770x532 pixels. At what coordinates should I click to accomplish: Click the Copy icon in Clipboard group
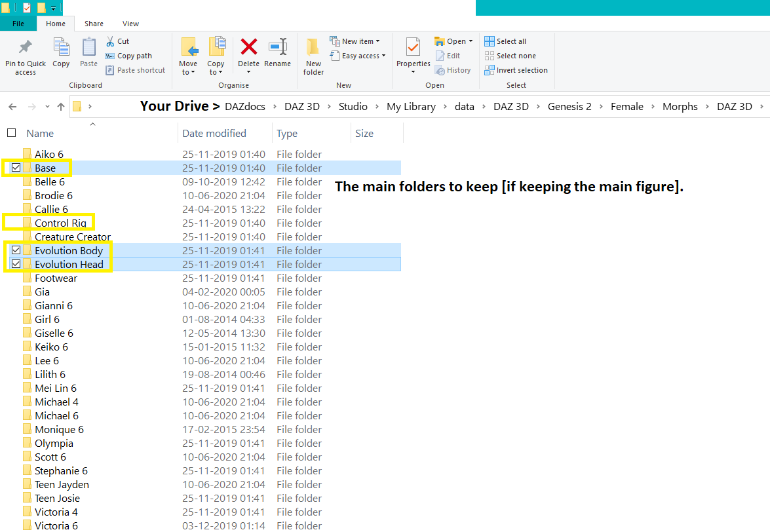[x=61, y=47]
